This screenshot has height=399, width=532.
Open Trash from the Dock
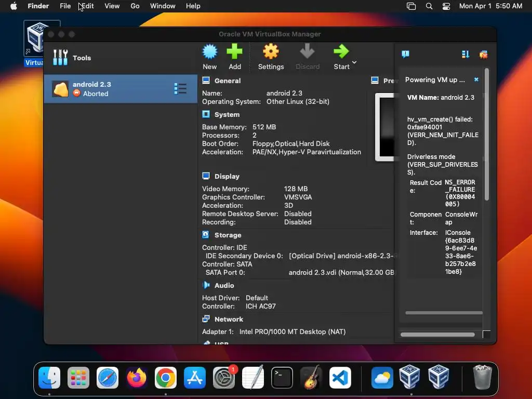[482, 377]
